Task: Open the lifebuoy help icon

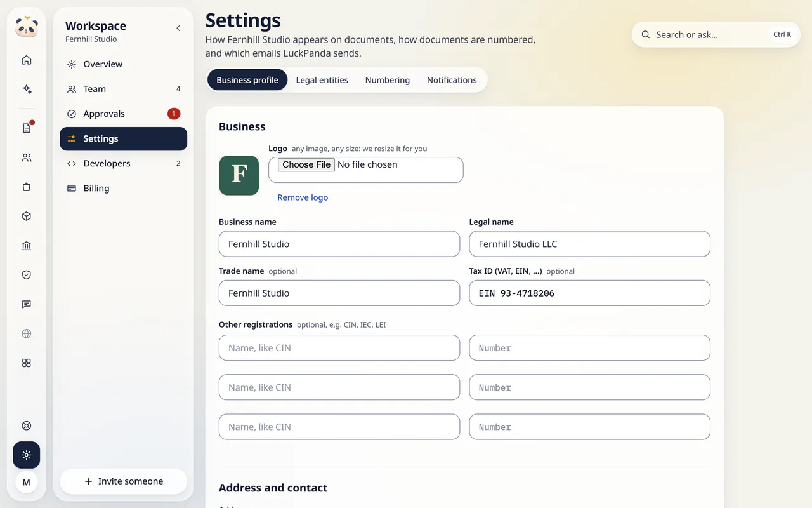Action: click(x=27, y=426)
